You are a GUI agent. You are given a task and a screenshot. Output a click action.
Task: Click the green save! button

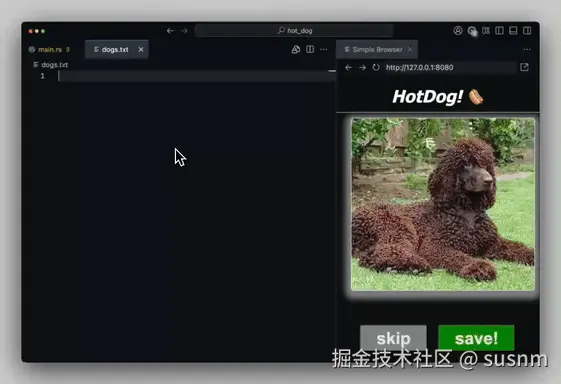point(476,338)
